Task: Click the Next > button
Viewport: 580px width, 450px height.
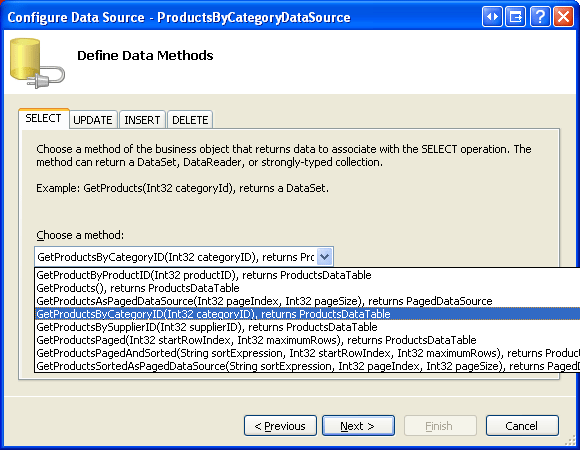Action: 358,426
